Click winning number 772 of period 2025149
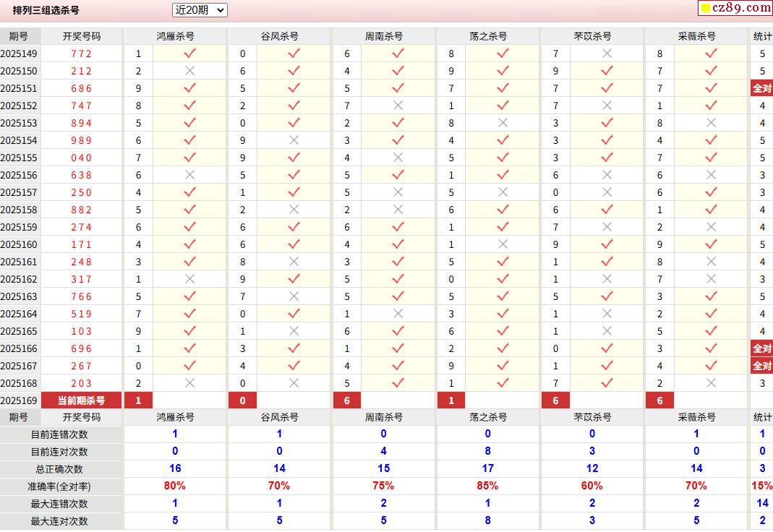Screen dimensions: 773x532 pos(81,53)
